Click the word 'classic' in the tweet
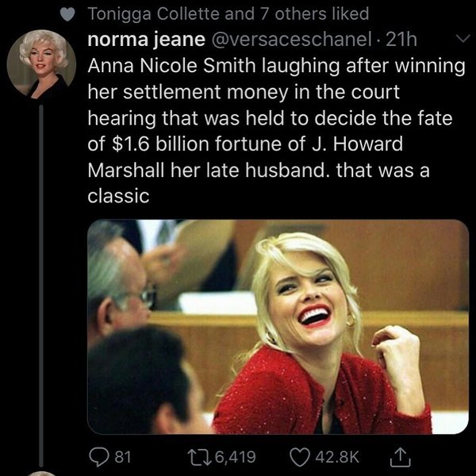 click(117, 196)
